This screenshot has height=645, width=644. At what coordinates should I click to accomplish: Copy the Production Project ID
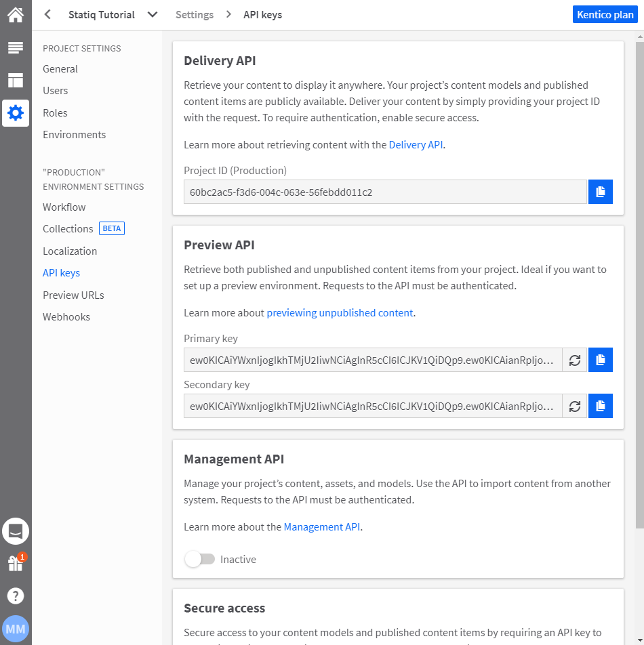click(x=600, y=192)
